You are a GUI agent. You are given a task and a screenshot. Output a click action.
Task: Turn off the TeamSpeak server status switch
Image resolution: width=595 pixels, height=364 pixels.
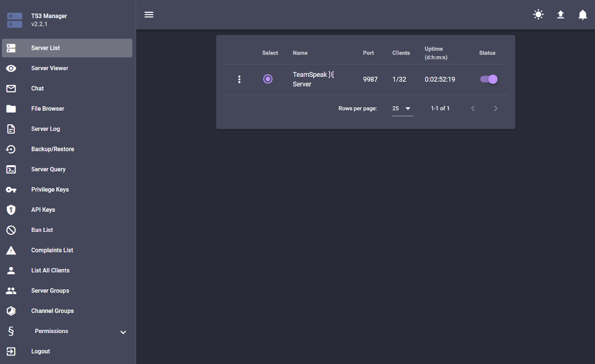coord(489,79)
